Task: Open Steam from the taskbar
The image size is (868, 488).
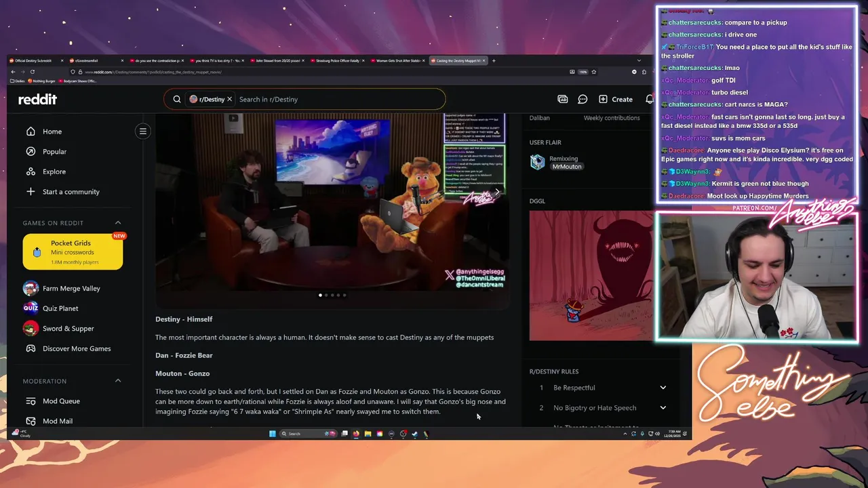Action: click(414, 434)
